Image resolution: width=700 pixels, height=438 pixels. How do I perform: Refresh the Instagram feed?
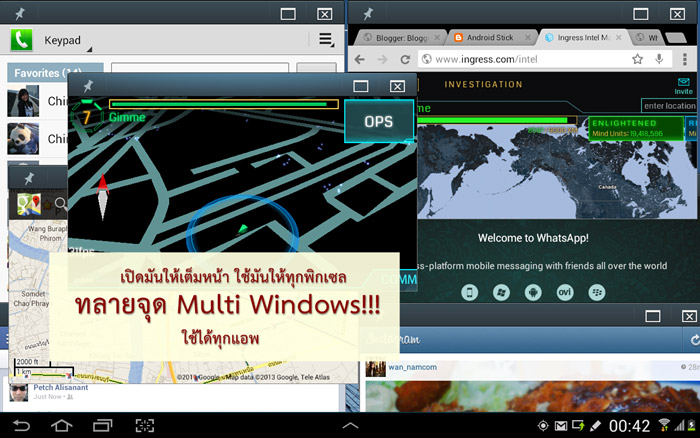[694, 340]
